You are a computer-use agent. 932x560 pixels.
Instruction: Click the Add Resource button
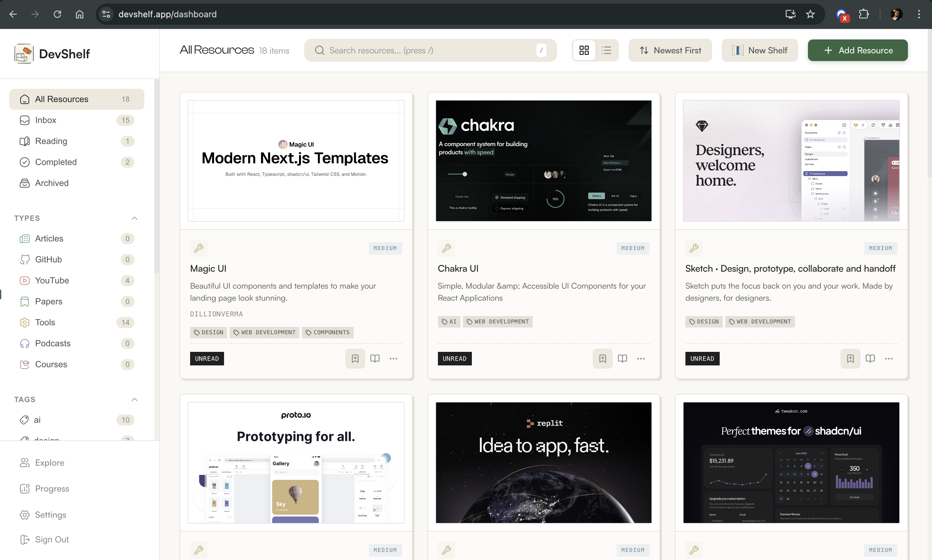tap(857, 50)
